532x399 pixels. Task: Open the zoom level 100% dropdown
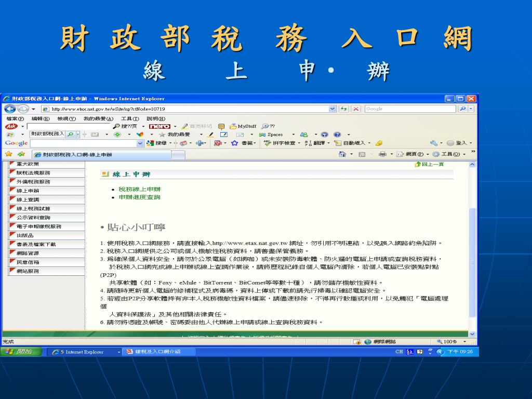click(x=465, y=342)
